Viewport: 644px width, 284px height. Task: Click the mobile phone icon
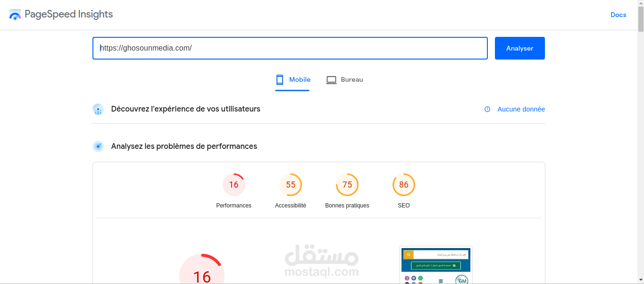(x=280, y=80)
